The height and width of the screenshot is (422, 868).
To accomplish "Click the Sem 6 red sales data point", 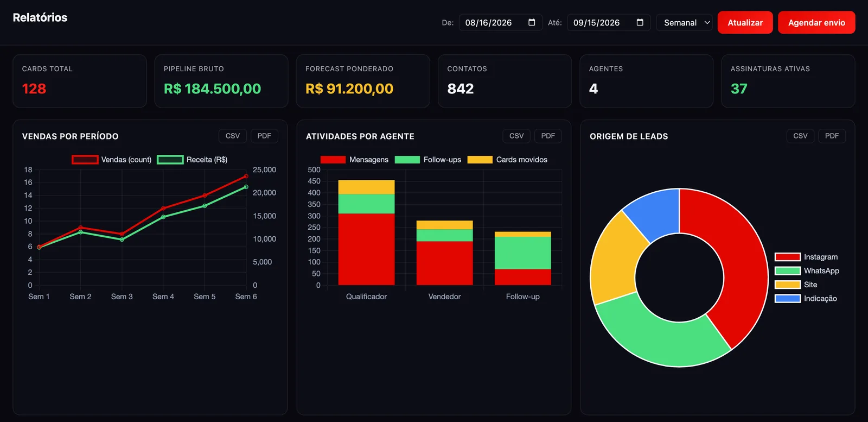I will click(246, 176).
